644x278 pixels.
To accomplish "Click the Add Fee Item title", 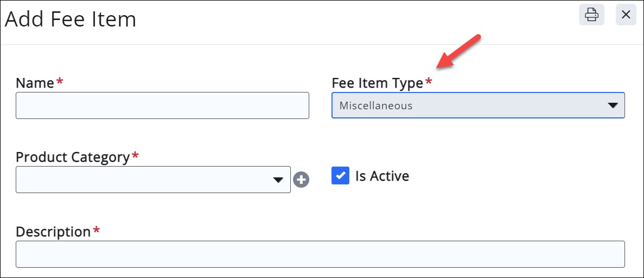I will 70,19.
